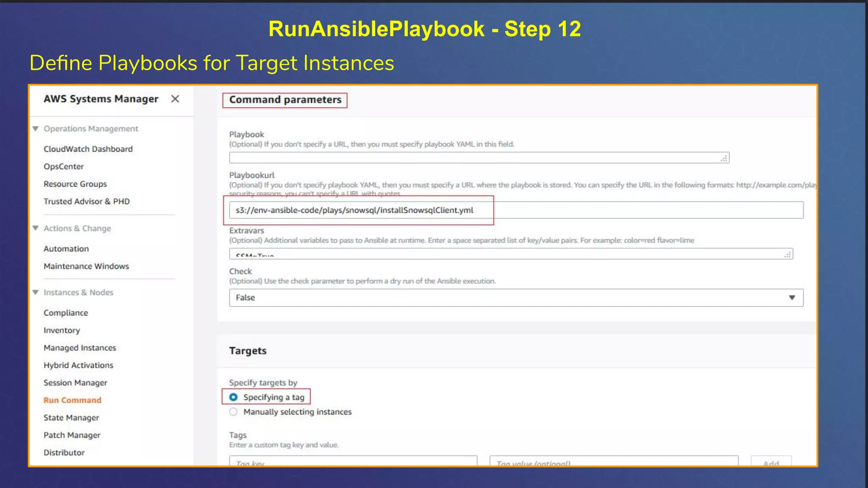
Task: Click the Check dropdown arrow
Action: [792, 298]
